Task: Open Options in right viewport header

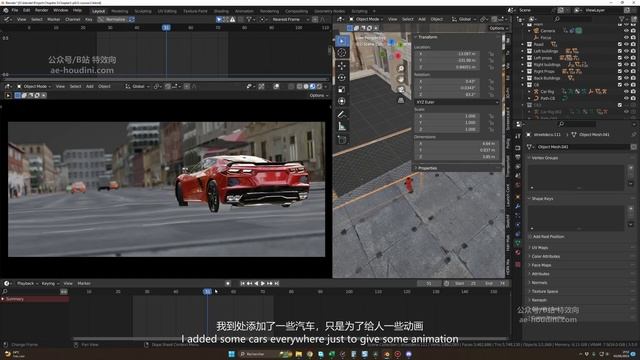Action: coord(498,28)
